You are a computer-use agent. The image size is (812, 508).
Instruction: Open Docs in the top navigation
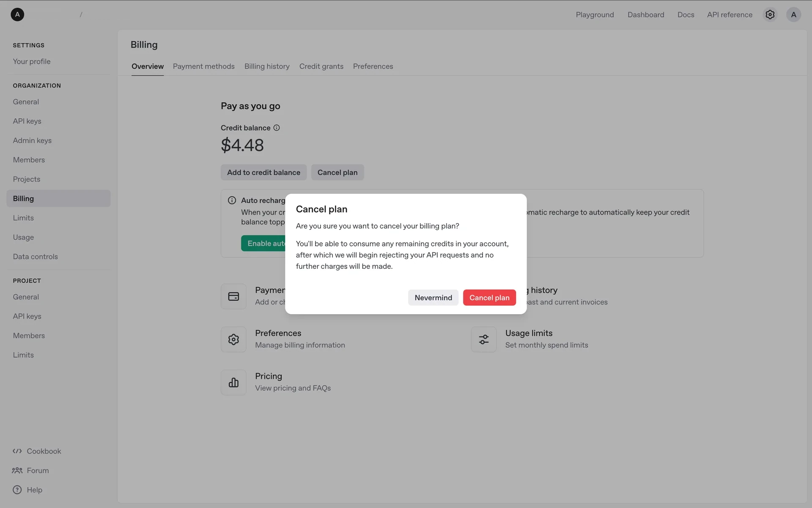click(686, 15)
